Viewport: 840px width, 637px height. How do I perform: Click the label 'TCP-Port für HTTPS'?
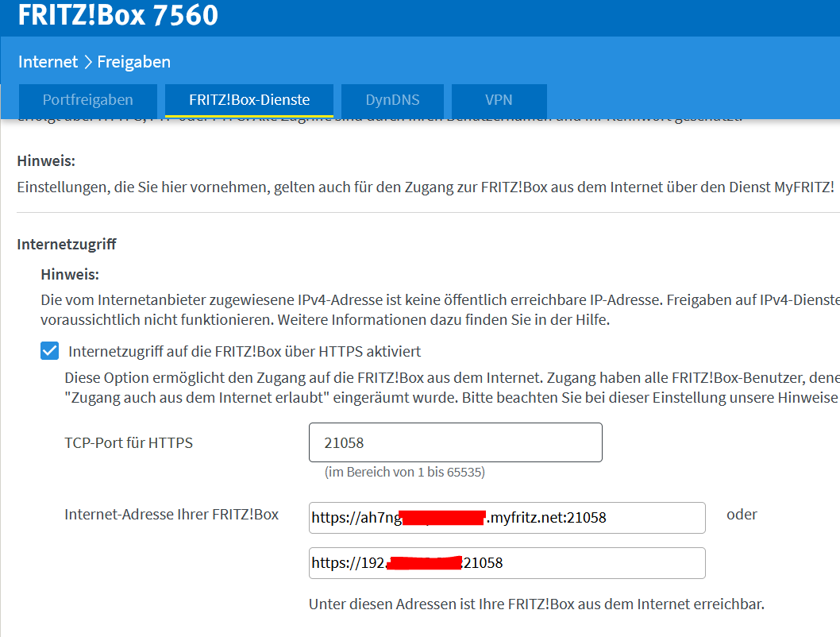[129, 443]
